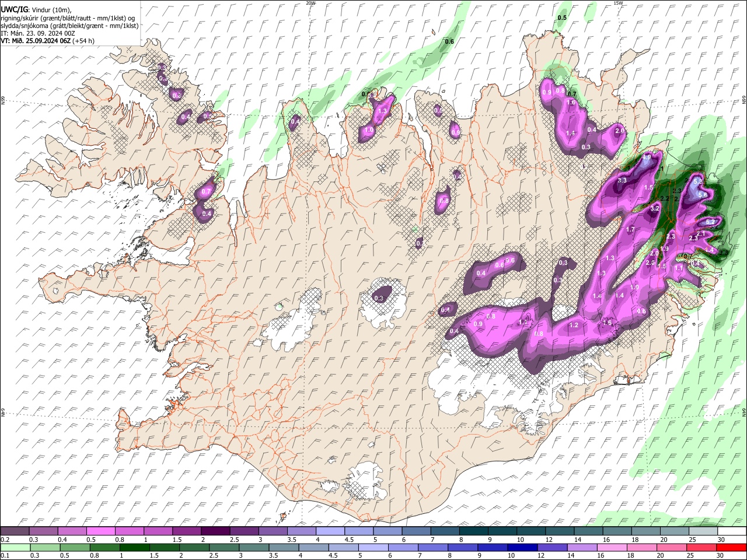Image resolution: width=747 pixels, height=560 pixels.
Task: Select the deep blue 10 swatch, bottom legend row
Action: pyautogui.click(x=522, y=547)
